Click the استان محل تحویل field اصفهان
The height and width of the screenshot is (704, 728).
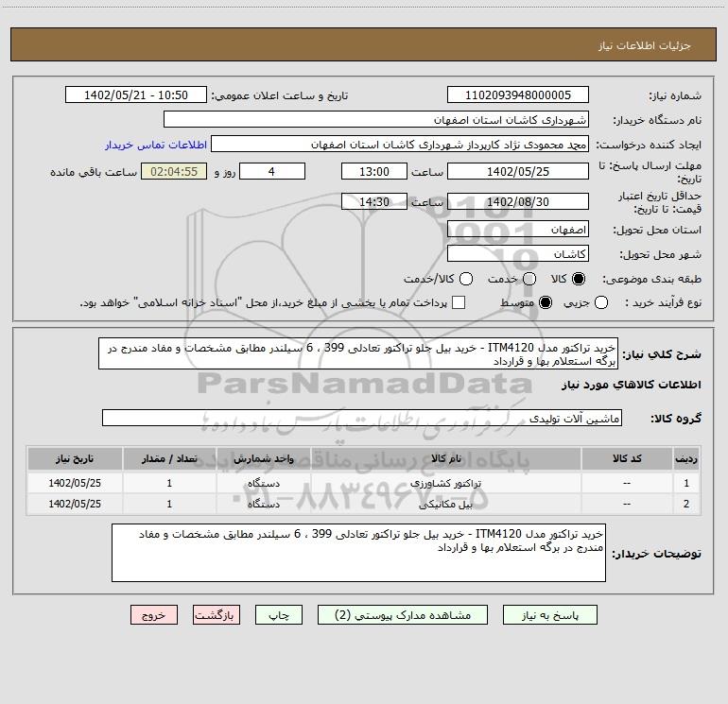tap(518, 230)
